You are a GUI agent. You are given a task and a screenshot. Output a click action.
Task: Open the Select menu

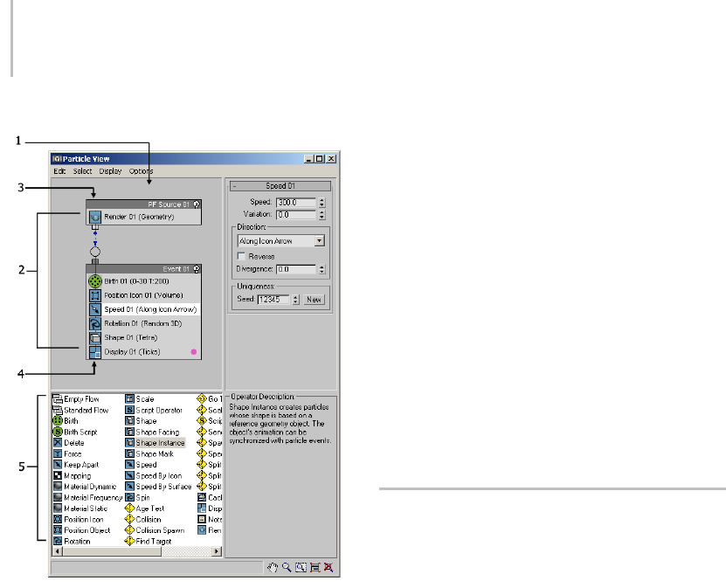82,171
